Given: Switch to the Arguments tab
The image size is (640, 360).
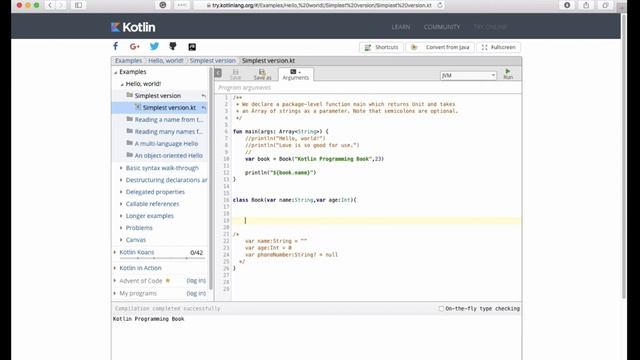Looking at the screenshot, I should click(296, 74).
